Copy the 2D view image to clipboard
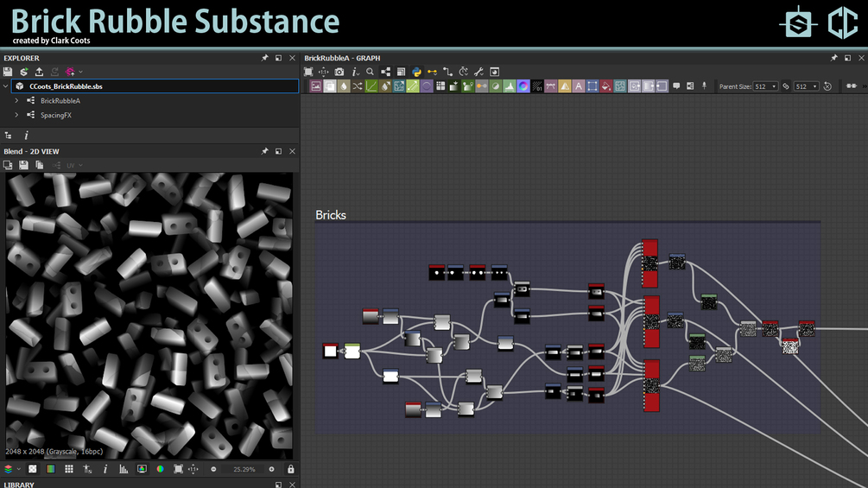This screenshot has width=868, height=488. click(x=40, y=165)
